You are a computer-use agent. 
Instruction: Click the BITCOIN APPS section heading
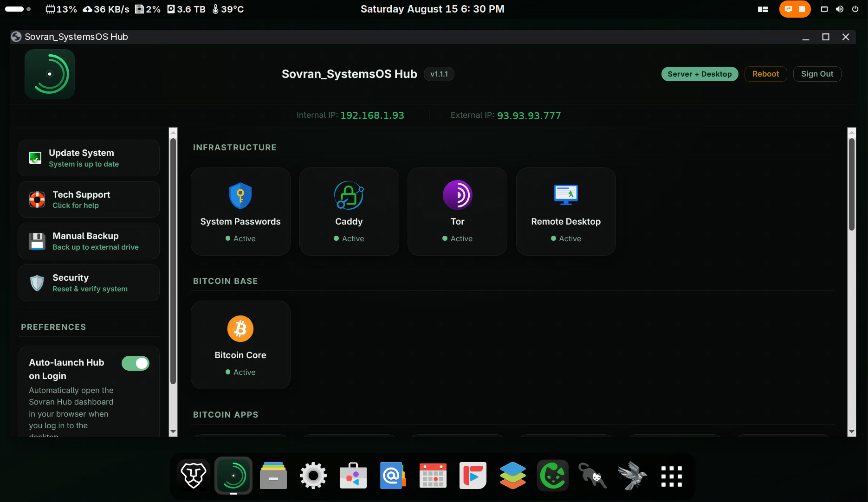tap(226, 415)
